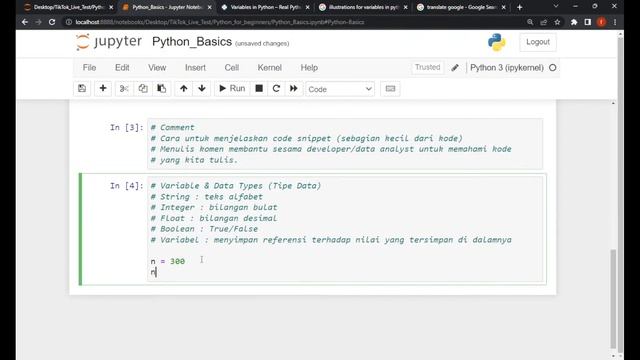Restart the kernel icon
Screen dimensions: 640x360
coord(276,89)
